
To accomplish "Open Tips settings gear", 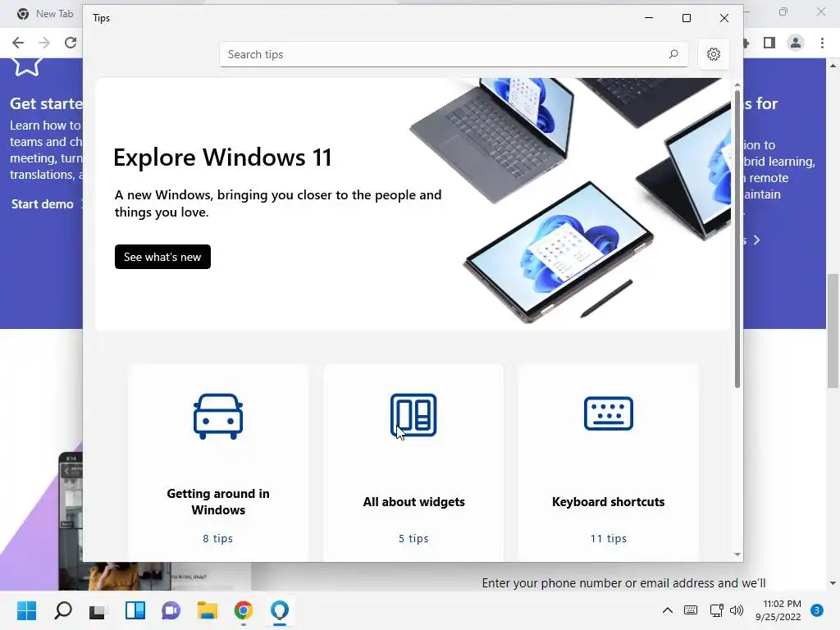I will [713, 54].
